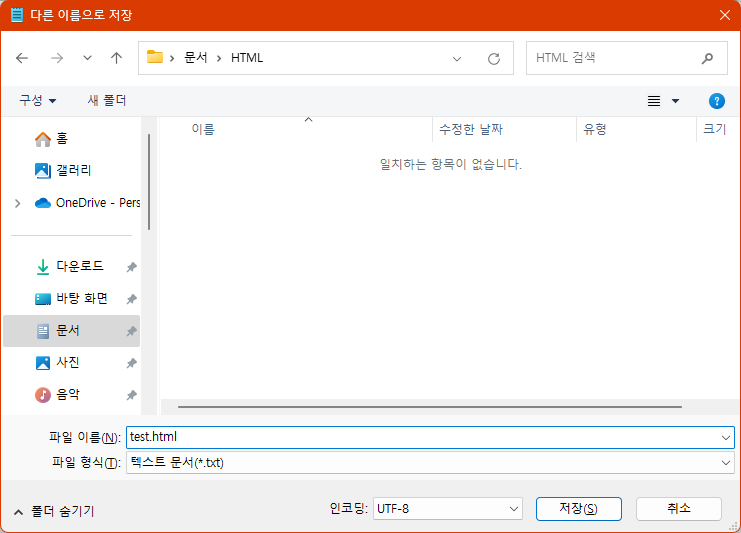
Task: Click the navigation pane scrollbar
Action: click(149, 182)
